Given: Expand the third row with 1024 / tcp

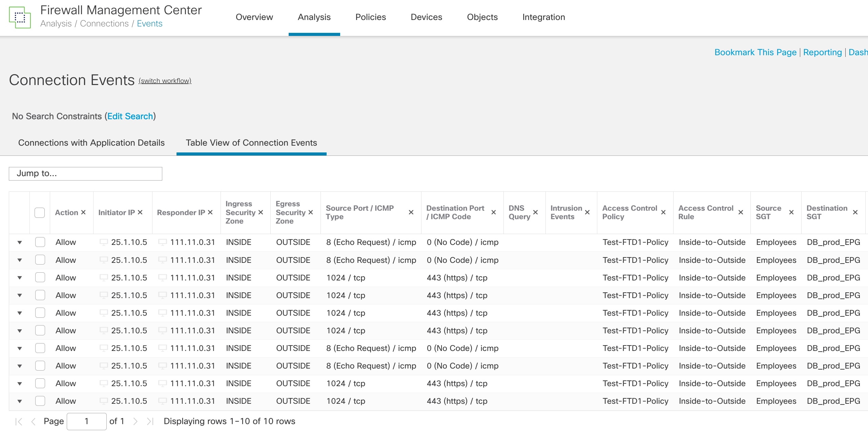Looking at the screenshot, I should [20, 278].
